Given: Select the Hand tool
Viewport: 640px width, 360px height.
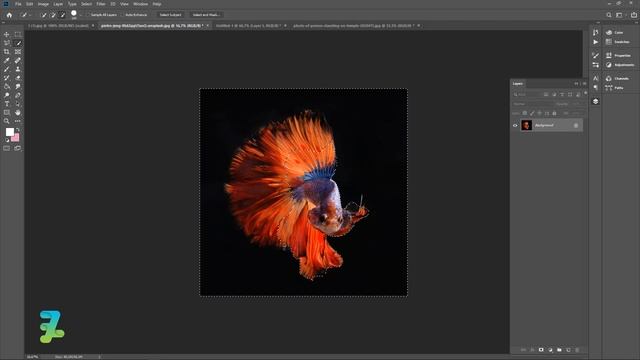Looking at the screenshot, I should point(18,112).
